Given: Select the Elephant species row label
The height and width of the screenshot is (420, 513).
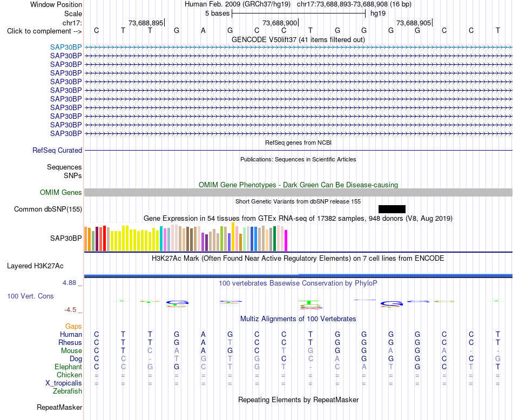Looking at the screenshot, I should [x=68, y=367].
